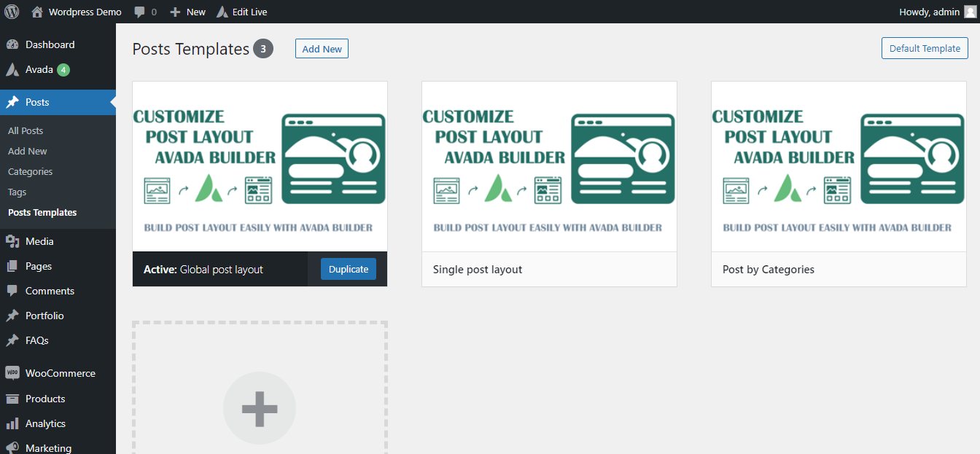Click the large plus circle to add template

pyautogui.click(x=260, y=408)
